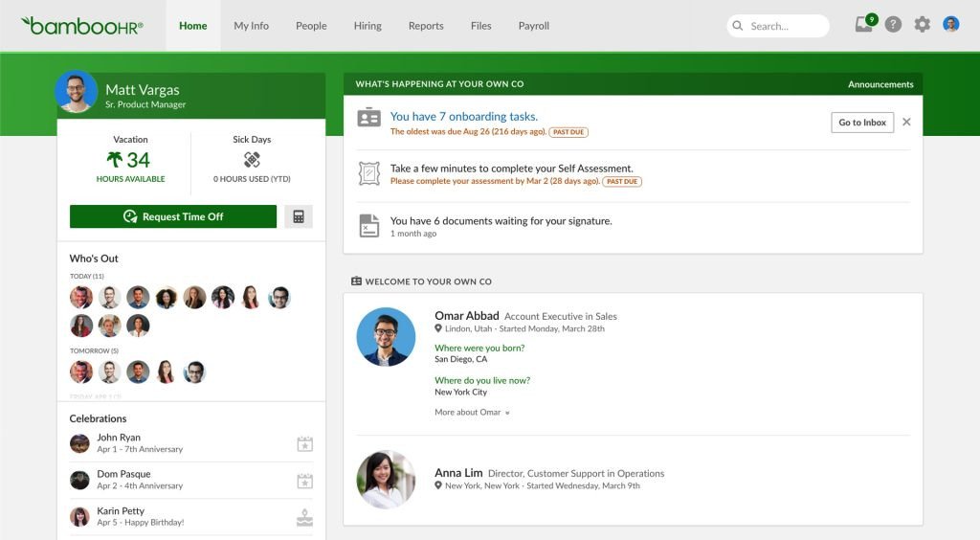The width and height of the screenshot is (980, 540).
Task: Open the inbox notifications icon
Action: 865,24
